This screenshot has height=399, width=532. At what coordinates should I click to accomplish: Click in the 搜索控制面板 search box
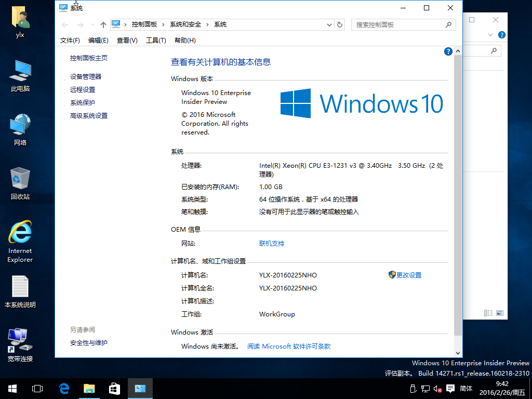point(398,24)
